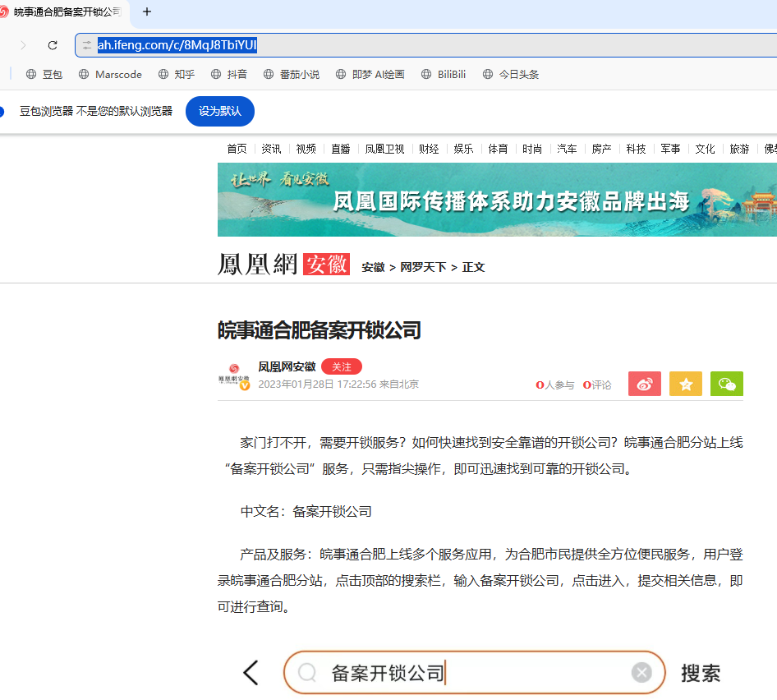The height and width of the screenshot is (700, 777).
Task: Open 直播 in site navigation
Action: [x=340, y=149]
